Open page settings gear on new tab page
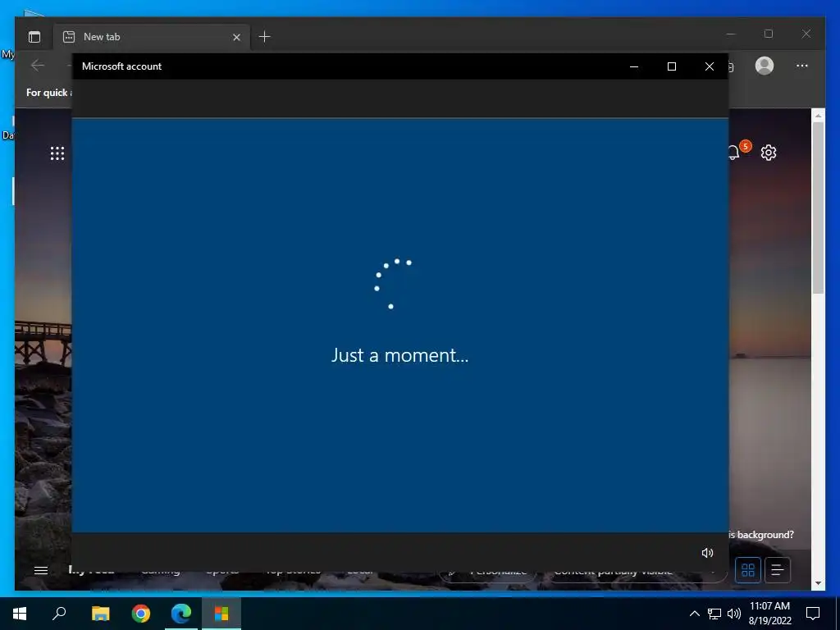840x630 pixels. coord(768,153)
